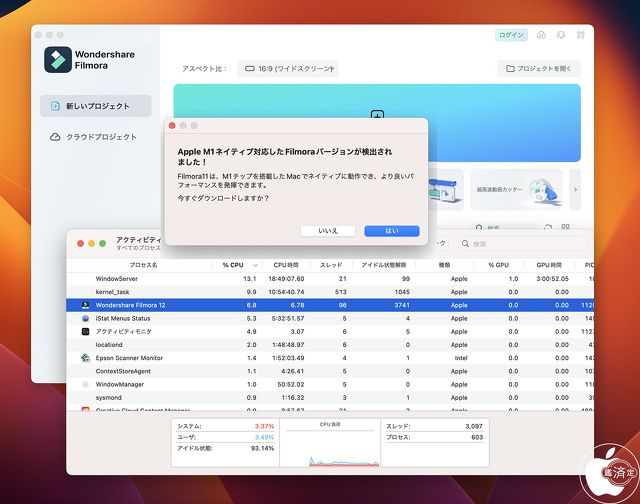Click the Filmora 12 icon in process list
This screenshot has height=504, width=640.
[85, 305]
